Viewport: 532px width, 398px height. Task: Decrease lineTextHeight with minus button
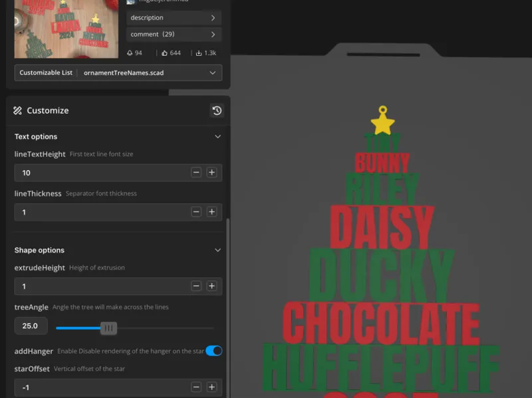pyautogui.click(x=196, y=173)
